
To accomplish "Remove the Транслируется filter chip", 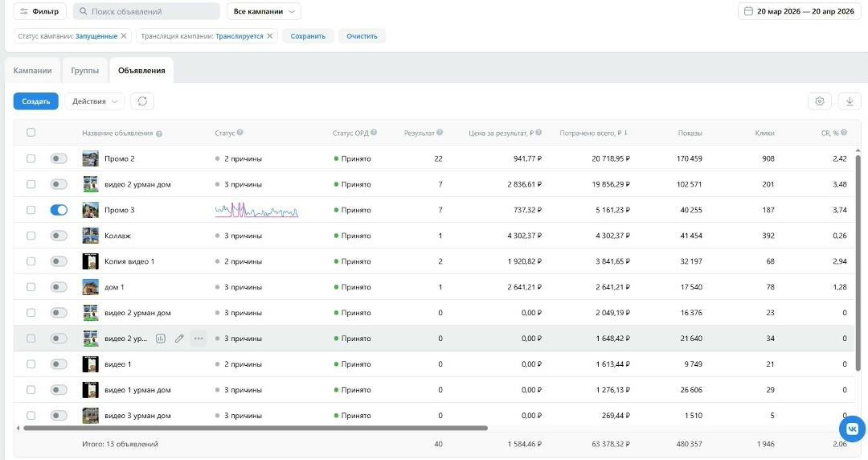I will point(269,36).
